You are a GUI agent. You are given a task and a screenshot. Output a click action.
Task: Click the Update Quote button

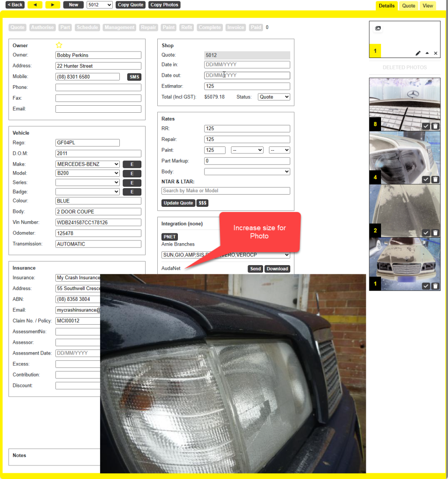(178, 203)
